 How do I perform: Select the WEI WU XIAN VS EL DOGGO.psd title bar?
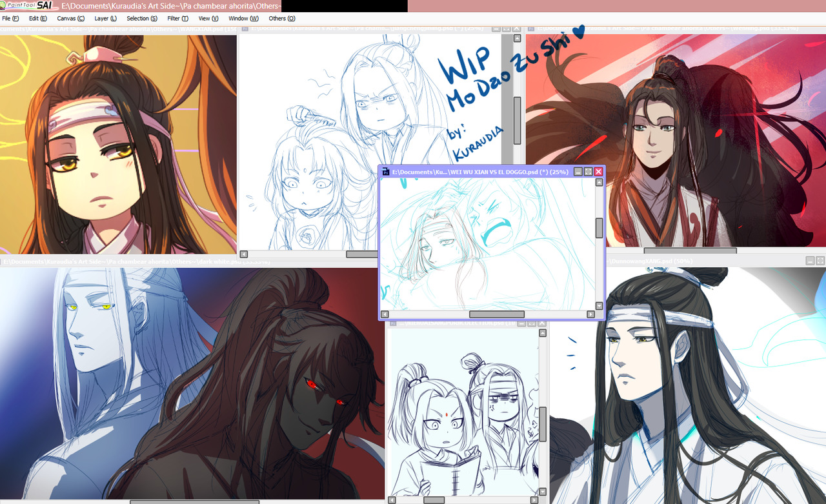491,172
